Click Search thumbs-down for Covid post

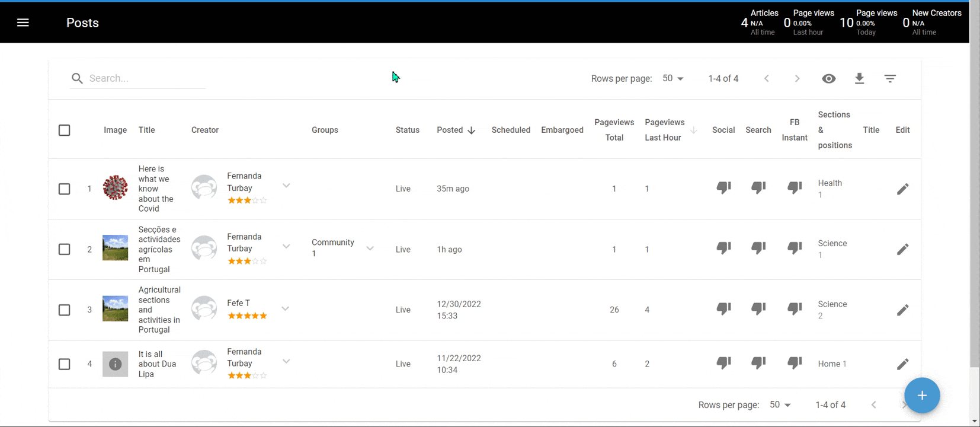click(x=758, y=188)
